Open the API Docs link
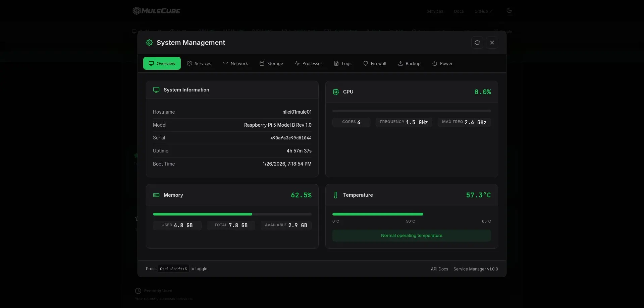This screenshot has width=644, height=308. (x=439, y=269)
